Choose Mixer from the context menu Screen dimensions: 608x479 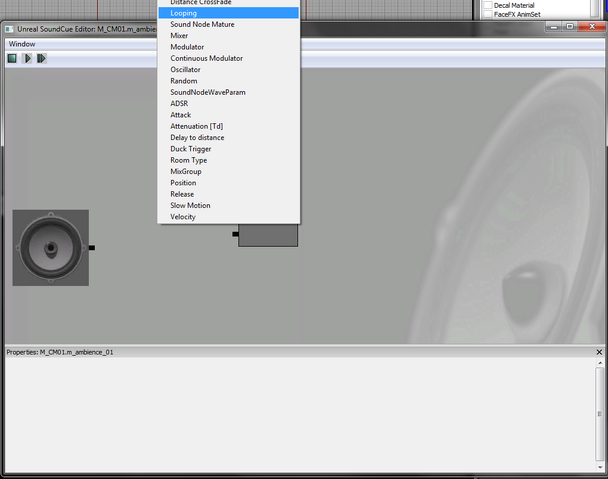point(229,35)
